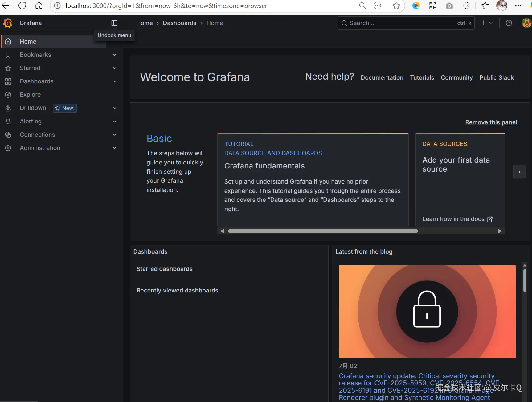Open Bookmarks in the sidebar
Screen dimensions: 532x402
point(35,55)
